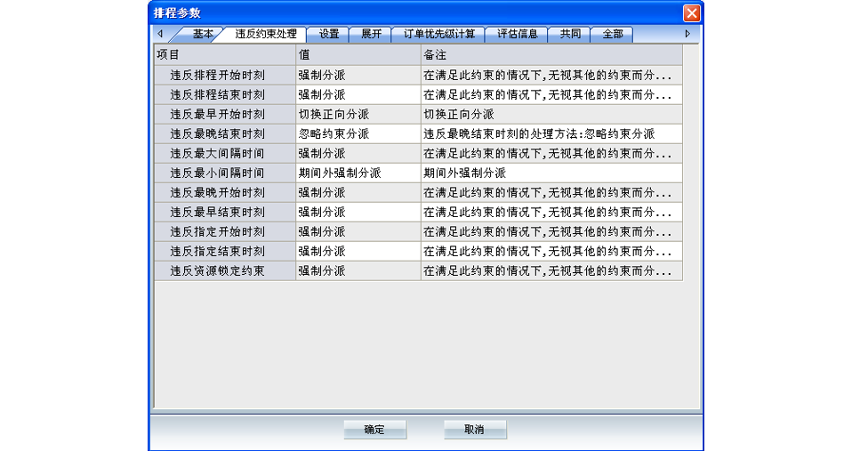The height and width of the screenshot is (451, 868).
Task: Go to the 订单优先级计算 tab
Action: 439,34
